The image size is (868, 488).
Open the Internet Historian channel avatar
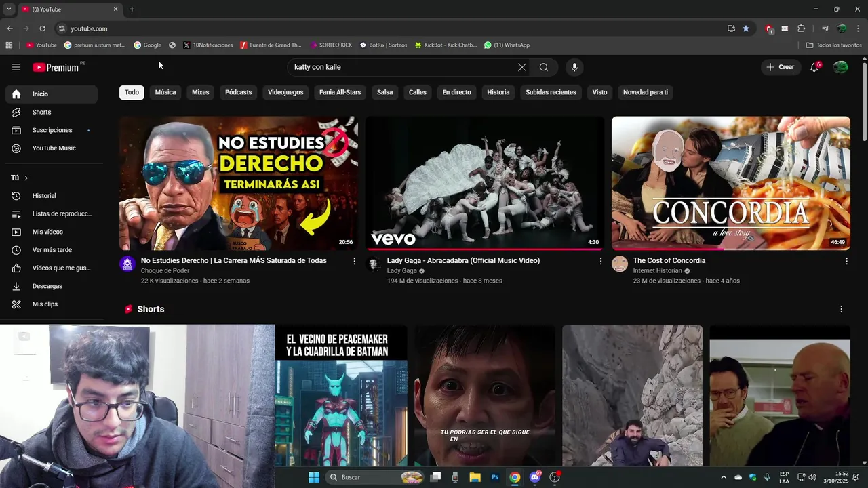click(620, 264)
